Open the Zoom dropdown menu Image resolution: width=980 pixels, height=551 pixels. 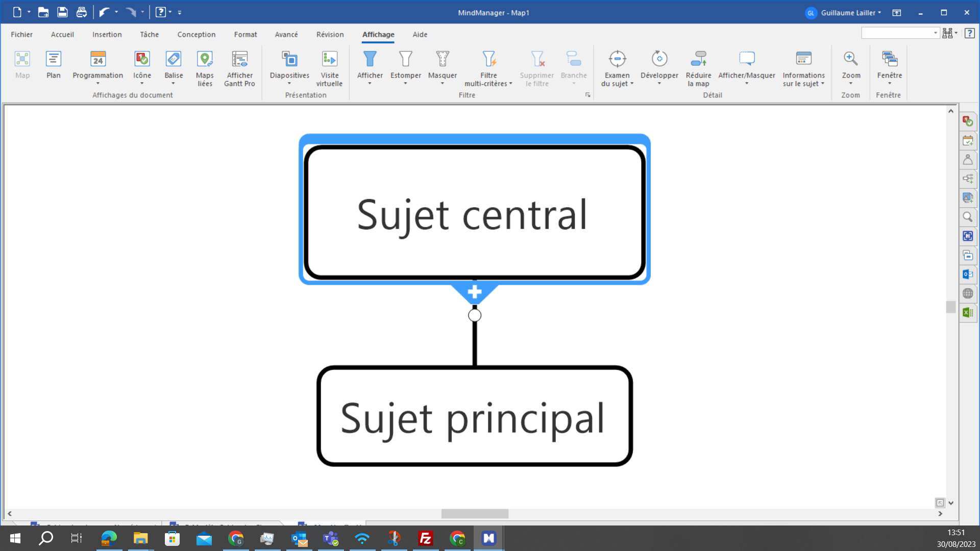(850, 83)
